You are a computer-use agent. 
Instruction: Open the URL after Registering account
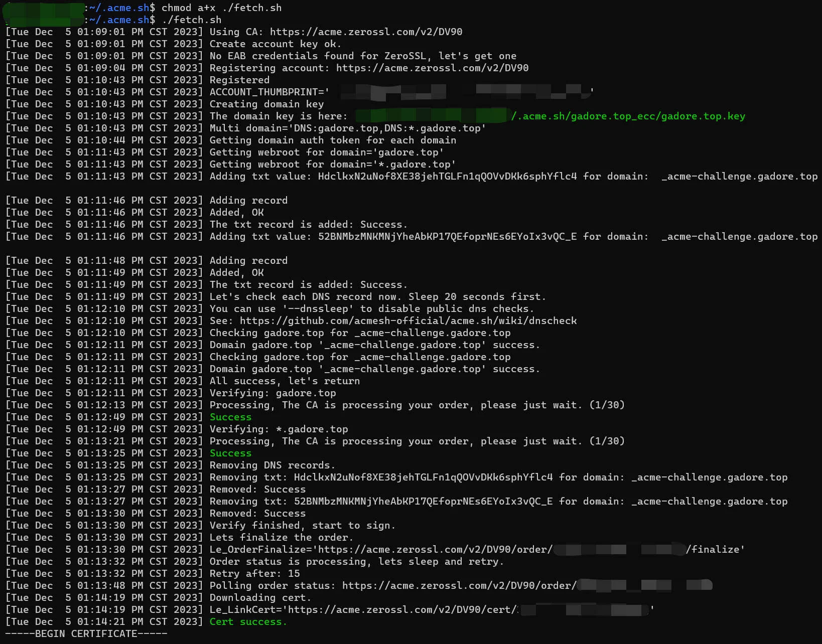click(432, 68)
